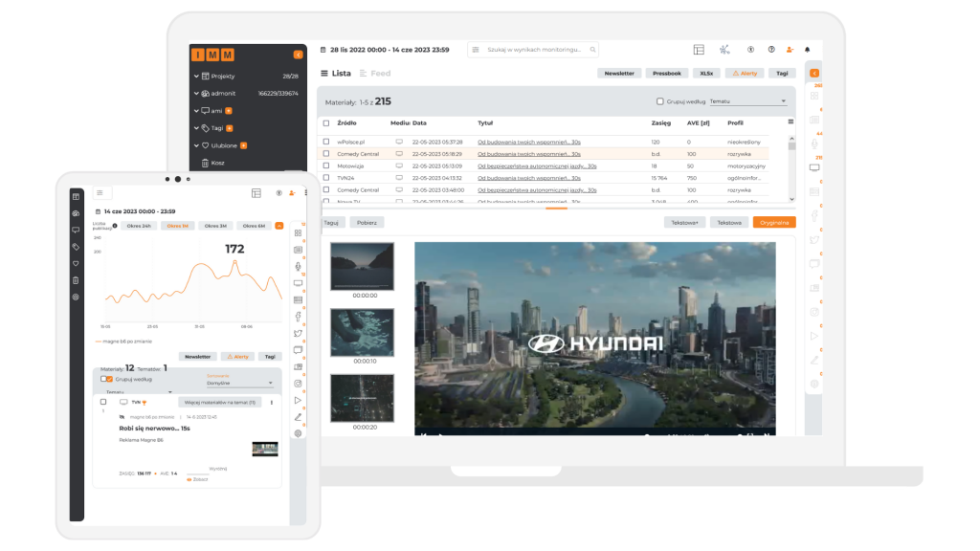Collapse the tablet chart with orange arrow button
Viewport: 980px width, 551px height.
coord(279,226)
